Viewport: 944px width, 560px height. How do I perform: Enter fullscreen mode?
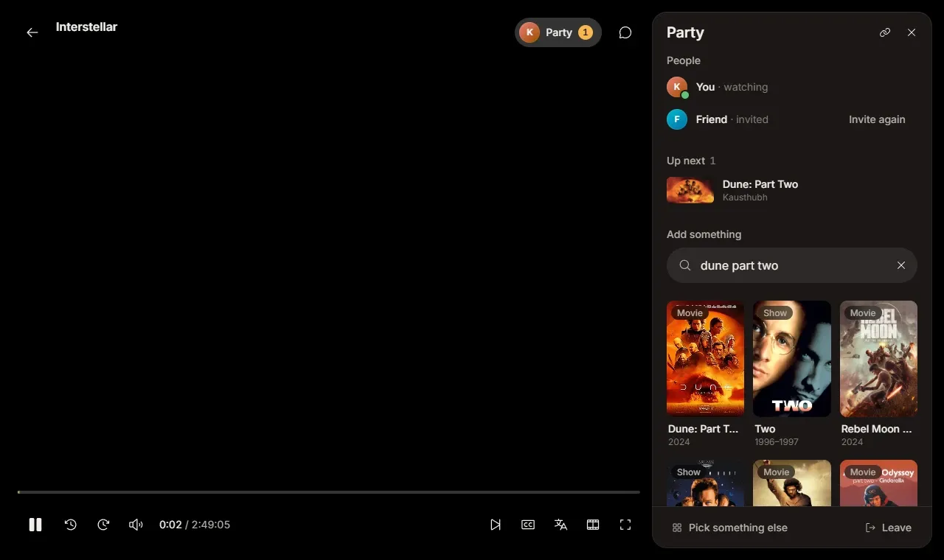coord(625,525)
